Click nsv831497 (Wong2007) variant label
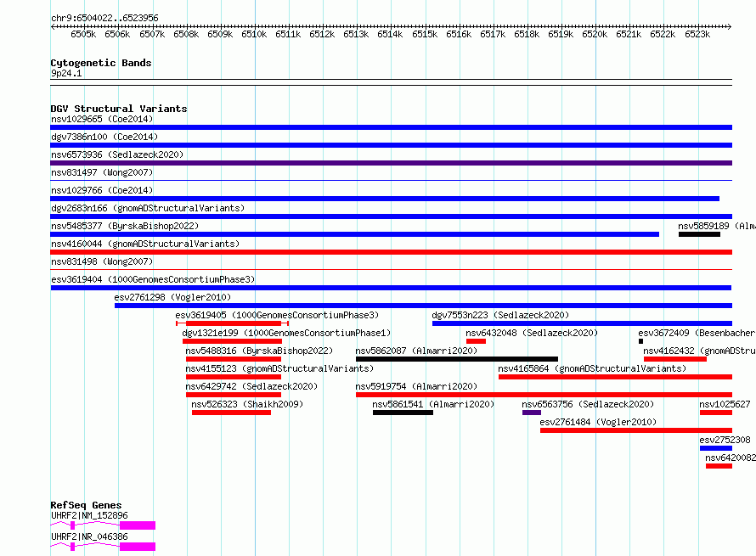 click(x=102, y=172)
